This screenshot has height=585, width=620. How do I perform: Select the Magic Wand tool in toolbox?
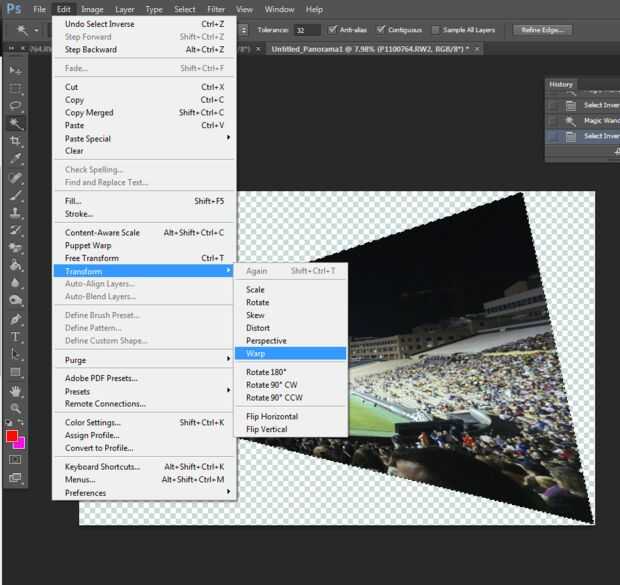pos(15,123)
